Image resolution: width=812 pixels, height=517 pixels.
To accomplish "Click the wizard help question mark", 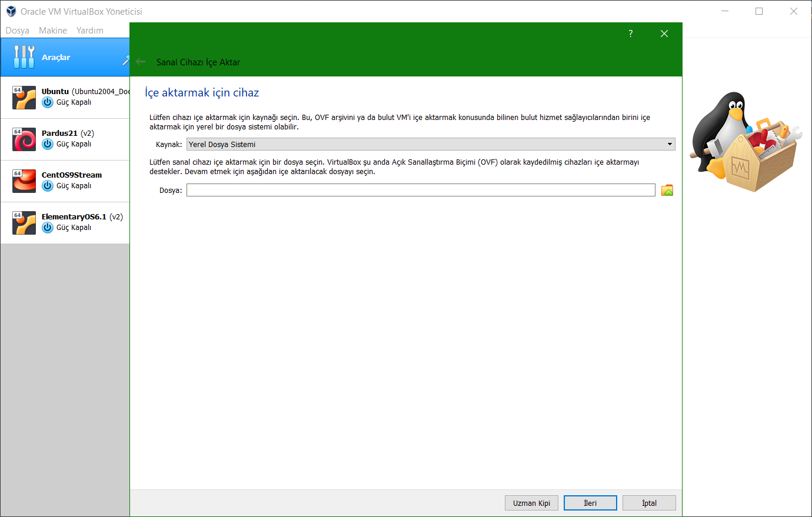I will pos(630,34).
